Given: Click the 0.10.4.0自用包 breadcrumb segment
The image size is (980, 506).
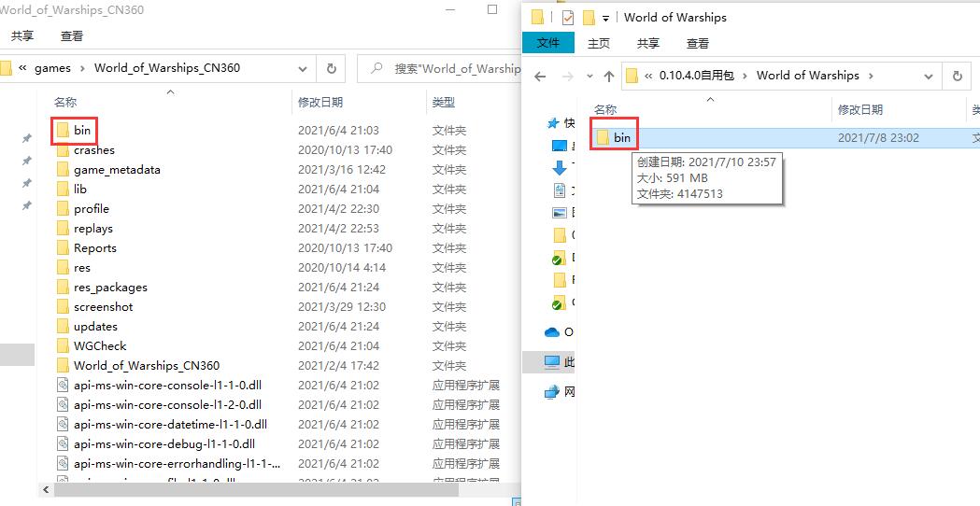Looking at the screenshot, I should 697,76.
